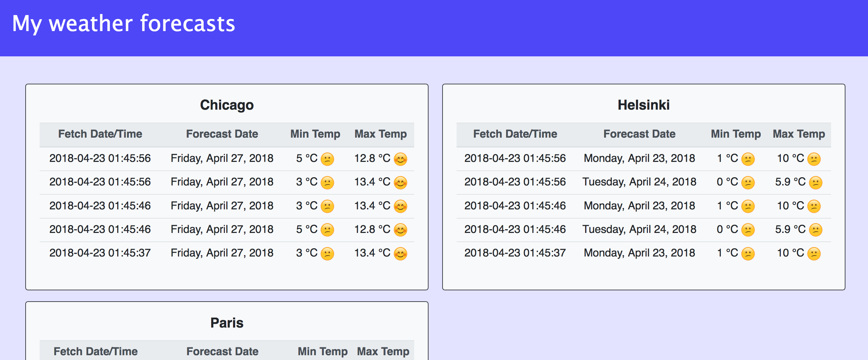Click the smiling face beside Chicago 01:45:56 13.4 °C
Image resolution: width=868 pixels, height=360 pixels.
401,183
